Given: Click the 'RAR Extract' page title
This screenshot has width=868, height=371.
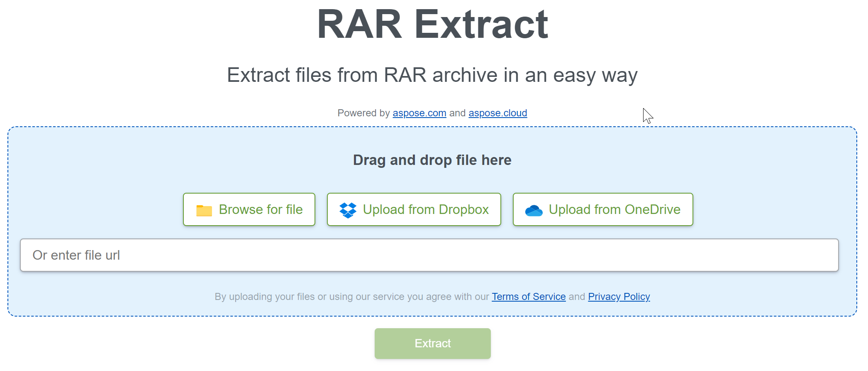Looking at the screenshot, I should click(x=432, y=25).
